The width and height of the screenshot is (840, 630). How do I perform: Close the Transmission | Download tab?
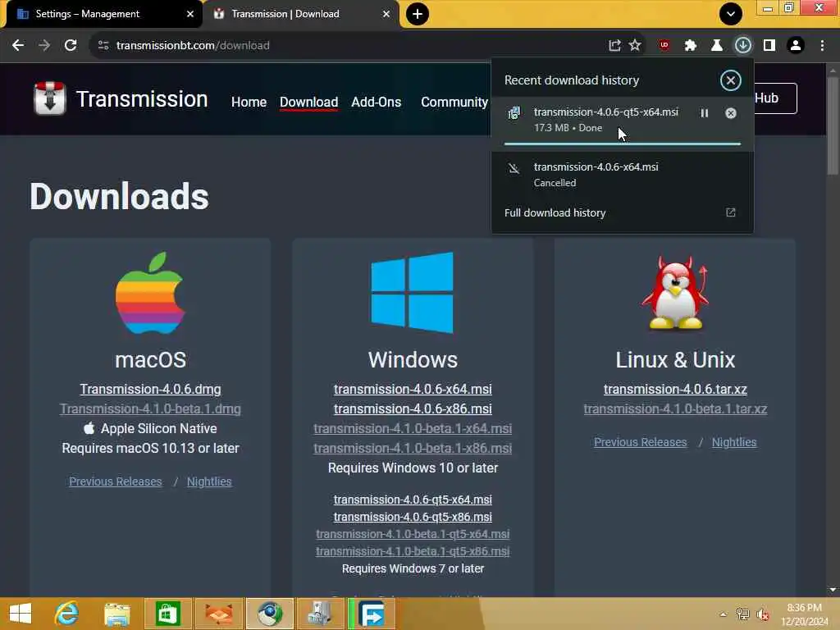[386, 14]
